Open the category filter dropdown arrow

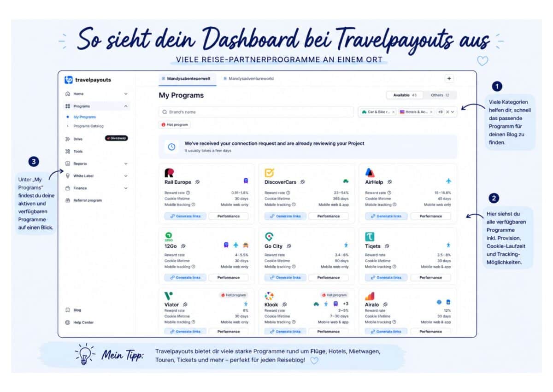pos(453,112)
